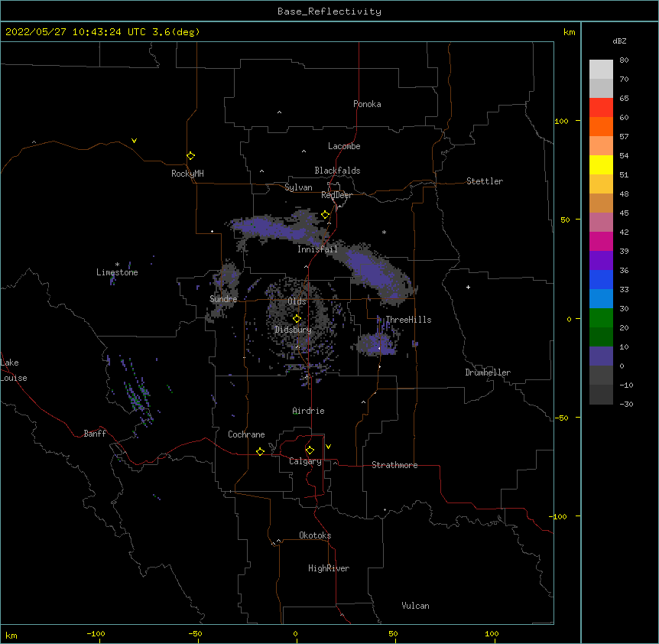Click the Limestone location label
Image resolution: width=659 pixels, height=644 pixels.
(x=117, y=272)
